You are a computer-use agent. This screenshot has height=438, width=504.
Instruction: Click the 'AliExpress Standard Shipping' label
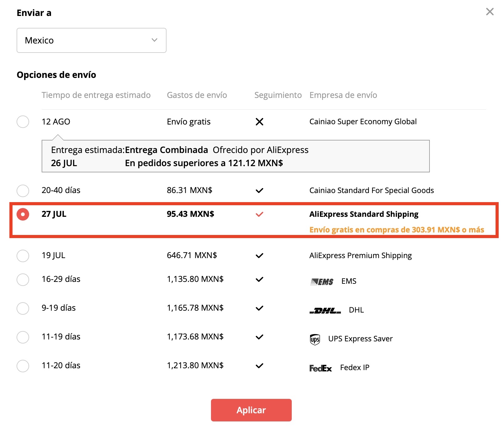[x=364, y=214]
